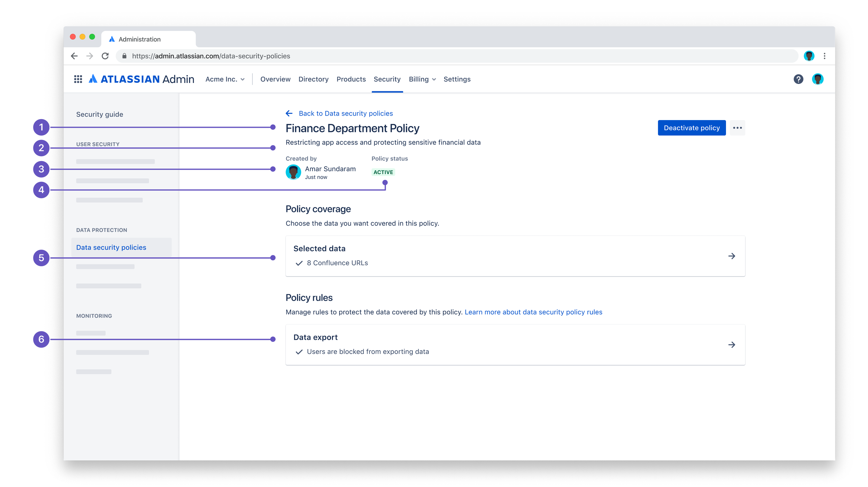Follow Back to Data security policies link
Screen dimensions: 868x487
pyautogui.click(x=345, y=114)
